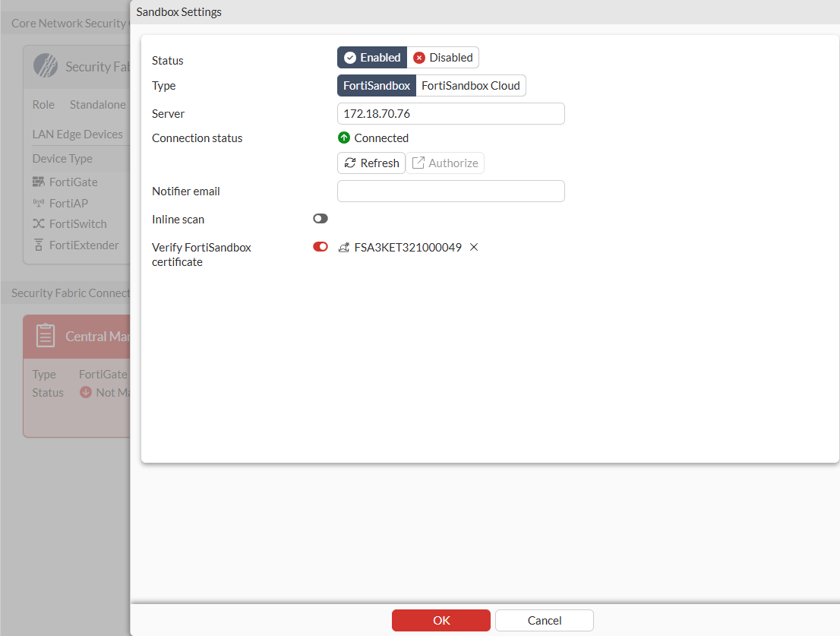The height and width of the screenshot is (636, 840).
Task: Click inside the Notifier email field
Action: tap(450, 191)
